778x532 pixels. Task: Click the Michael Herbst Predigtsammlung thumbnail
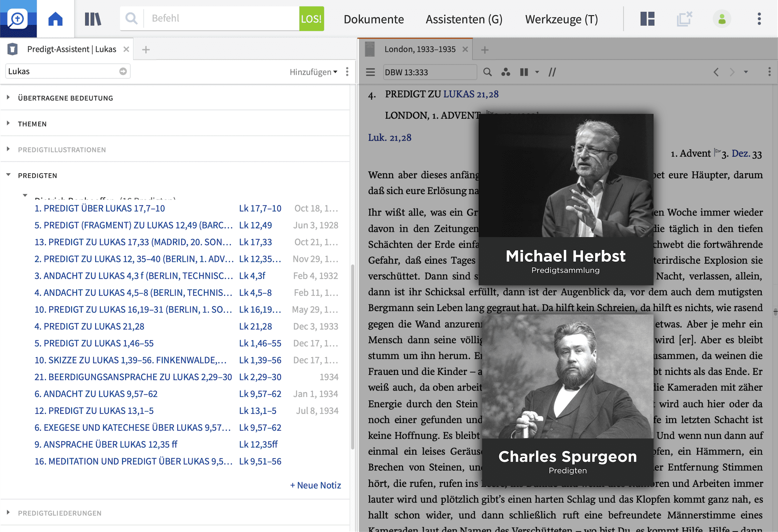(x=566, y=199)
